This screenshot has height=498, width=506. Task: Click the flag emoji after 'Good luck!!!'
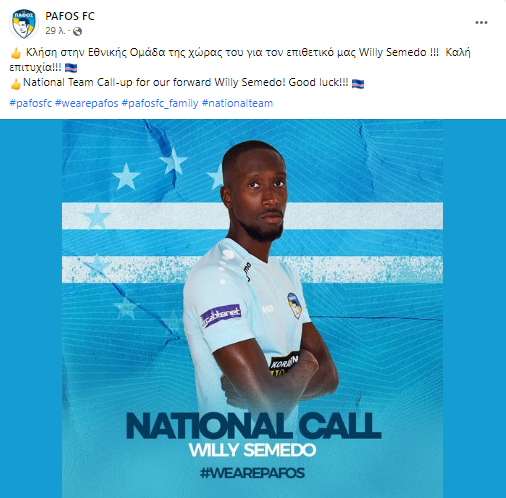coord(358,83)
